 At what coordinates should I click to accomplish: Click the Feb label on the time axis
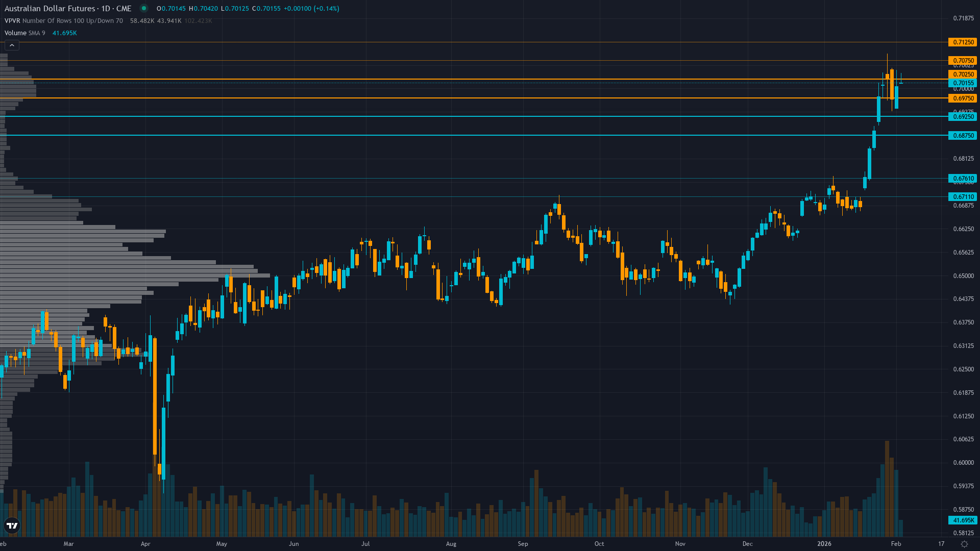coord(896,544)
